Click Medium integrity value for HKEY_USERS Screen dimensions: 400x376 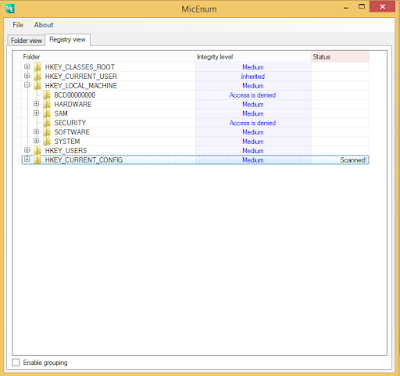(253, 151)
